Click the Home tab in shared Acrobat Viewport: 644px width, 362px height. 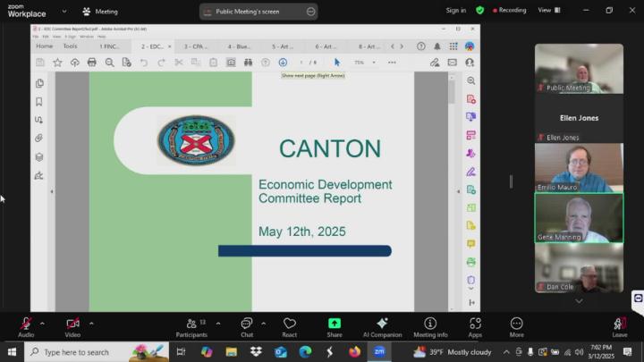click(x=45, y=46)
